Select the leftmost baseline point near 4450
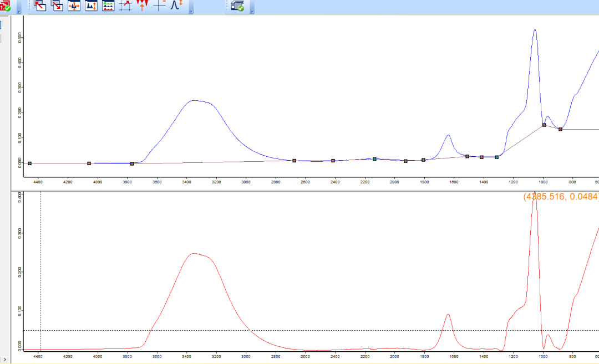 pos(29,163)
